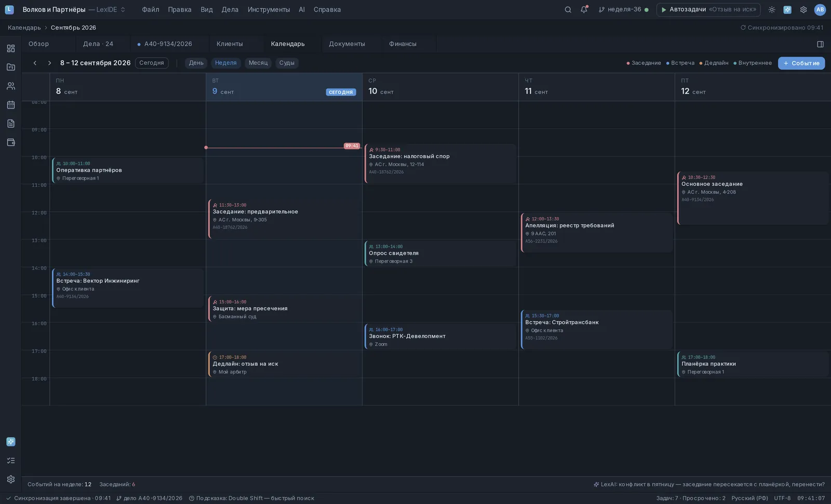
Task: Switch to Неделя view
Action: point(226,63)
